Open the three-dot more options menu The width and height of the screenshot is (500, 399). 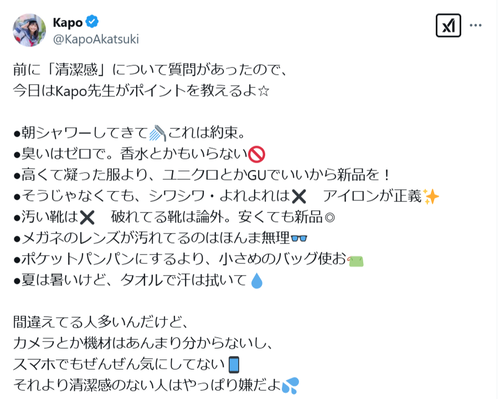coord(476,25)
